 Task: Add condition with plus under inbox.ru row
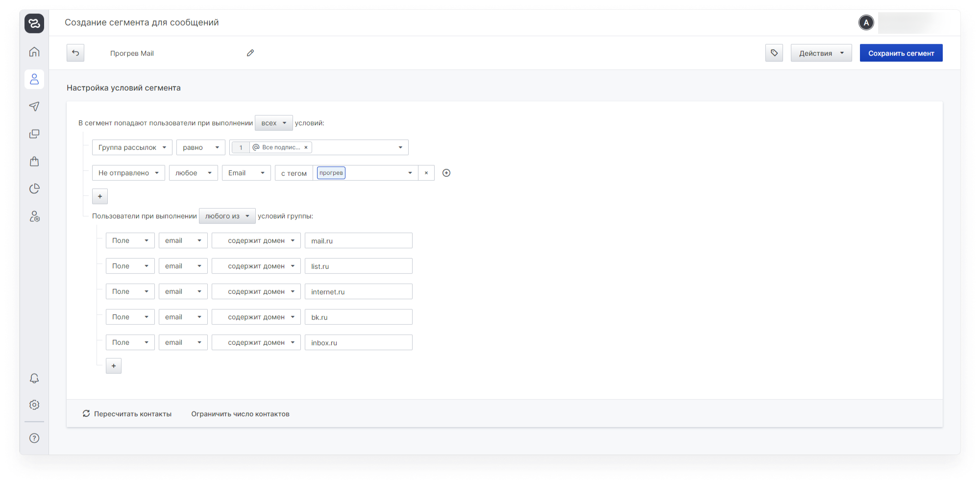(114, 366)
